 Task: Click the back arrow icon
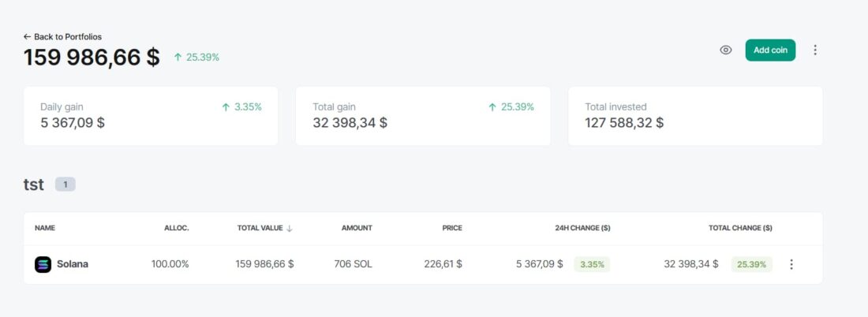(28, 36)
